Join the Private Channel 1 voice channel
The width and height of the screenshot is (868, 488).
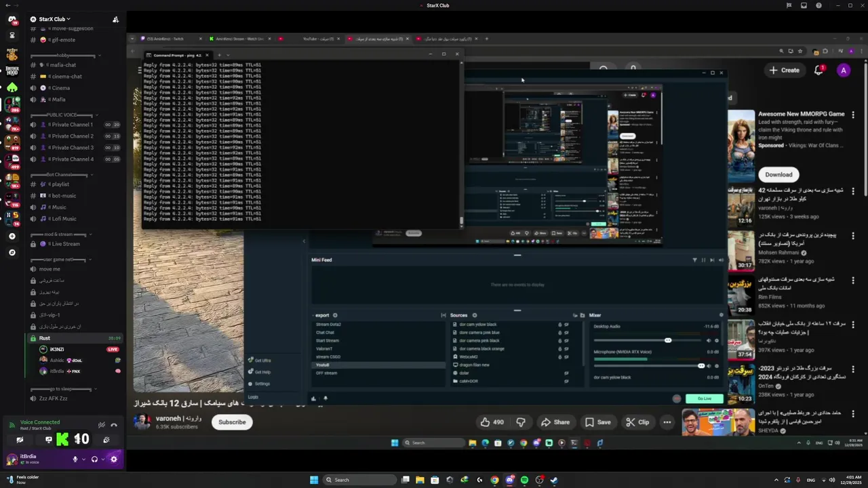[x=75, y=125]
